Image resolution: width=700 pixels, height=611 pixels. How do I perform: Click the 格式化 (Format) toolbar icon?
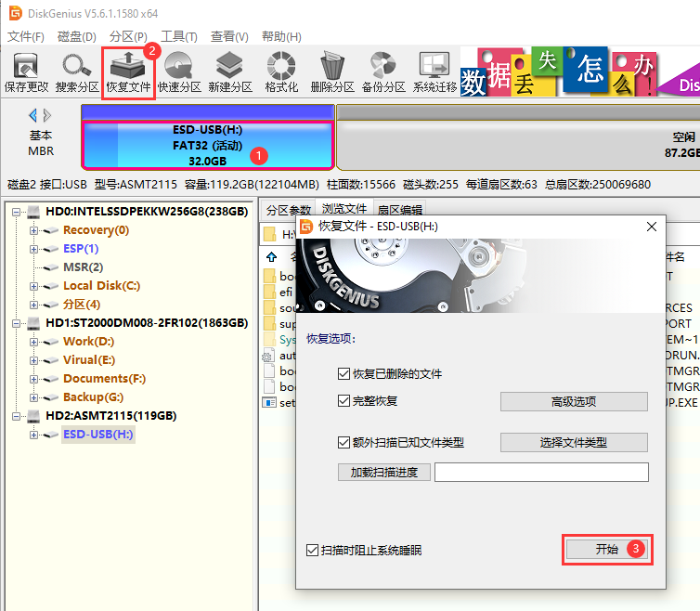click(281, 72)
